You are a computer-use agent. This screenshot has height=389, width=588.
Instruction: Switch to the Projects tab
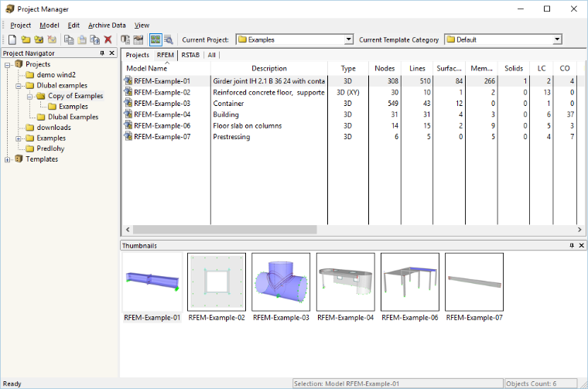point(137,55)
